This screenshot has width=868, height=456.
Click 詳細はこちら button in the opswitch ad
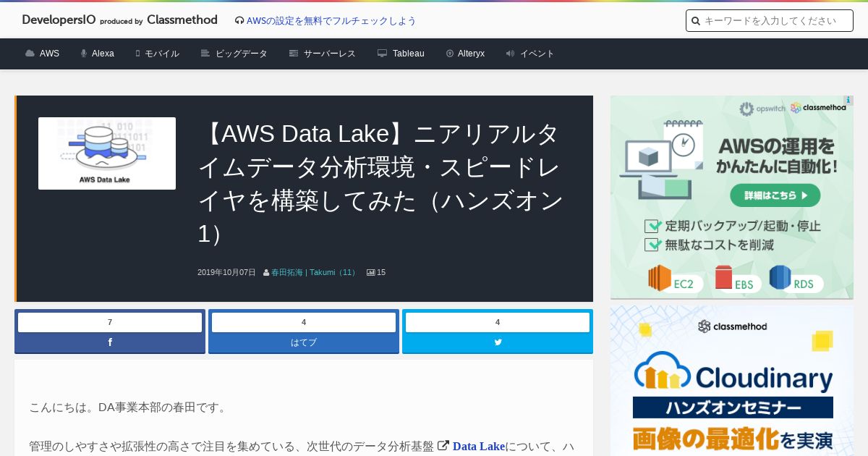[775, 195]
